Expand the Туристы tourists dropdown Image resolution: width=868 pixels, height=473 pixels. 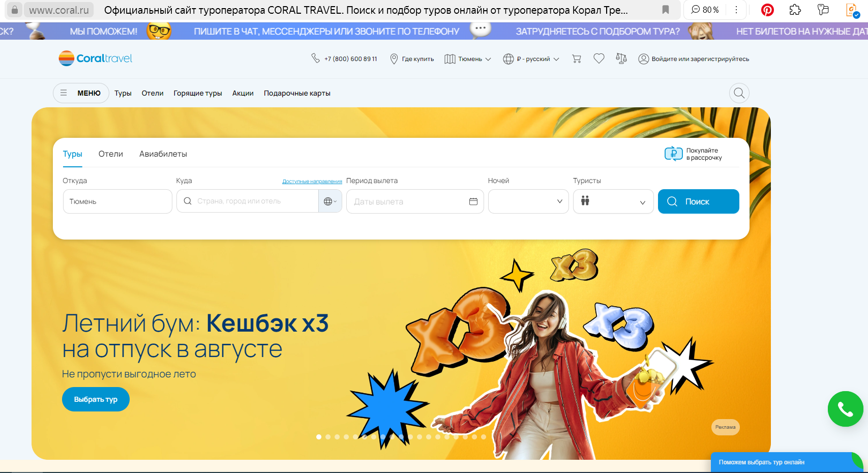[613, 201]
